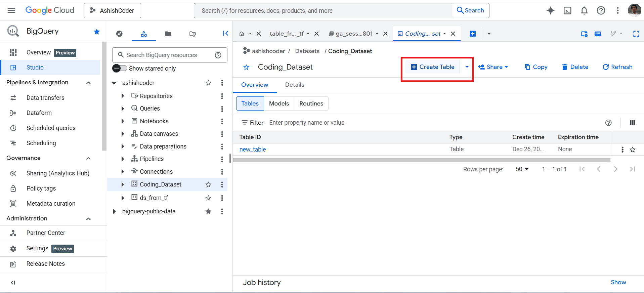This screenshot has width=644, height=293.
Task: Refresh the dataset view
Action: (617, 67)
